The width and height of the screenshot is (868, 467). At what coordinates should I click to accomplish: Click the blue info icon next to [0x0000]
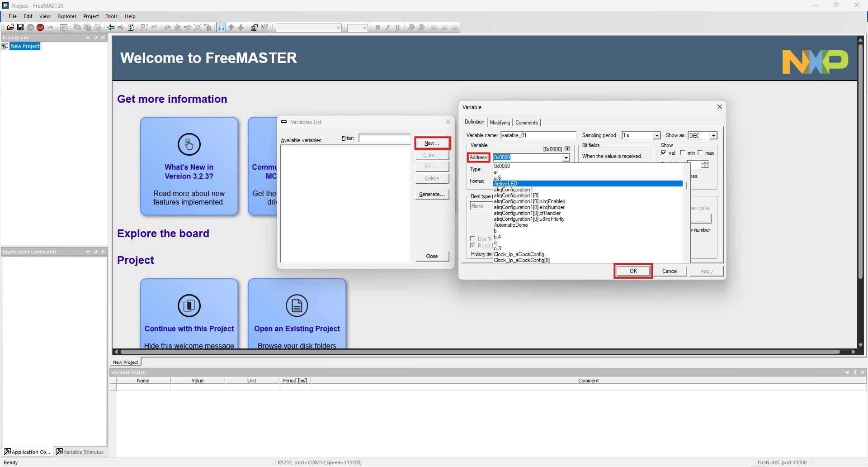pyautogui.click(x=567, y=149)
